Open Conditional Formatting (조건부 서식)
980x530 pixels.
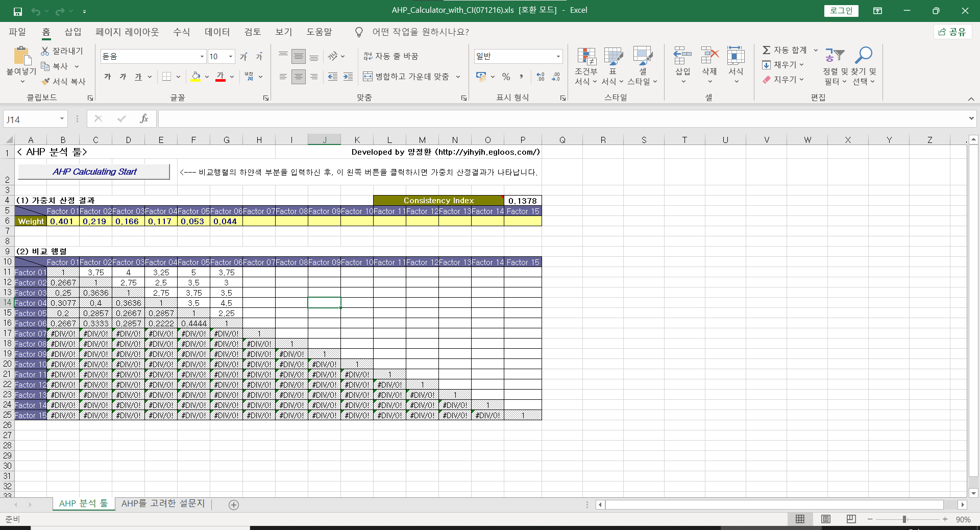click(x=586, y=66)
